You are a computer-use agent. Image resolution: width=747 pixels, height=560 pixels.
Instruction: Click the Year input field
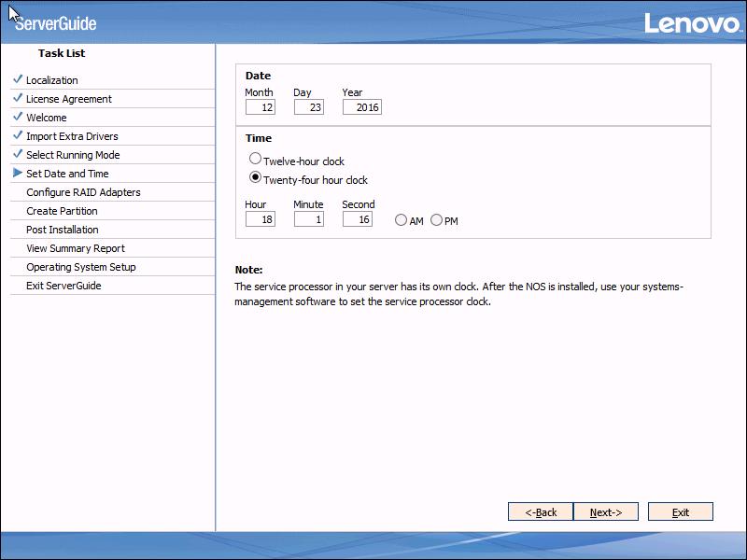(360, 106)
